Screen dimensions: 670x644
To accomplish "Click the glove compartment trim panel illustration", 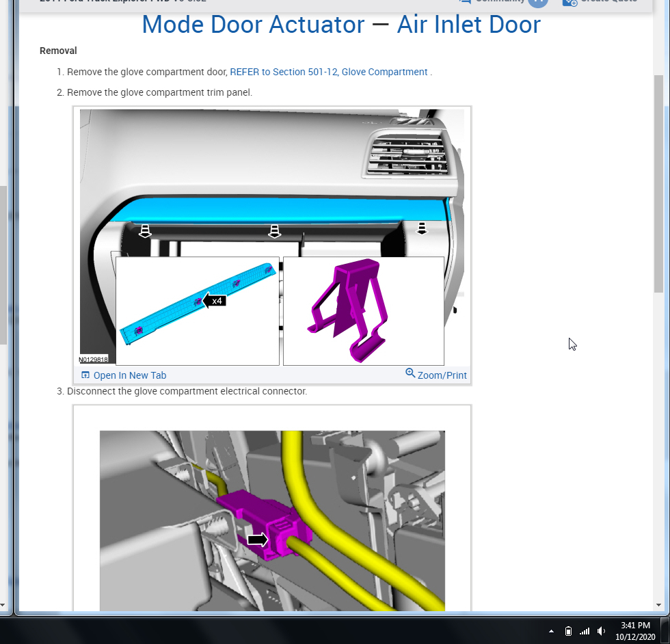I will coord(272,237).
